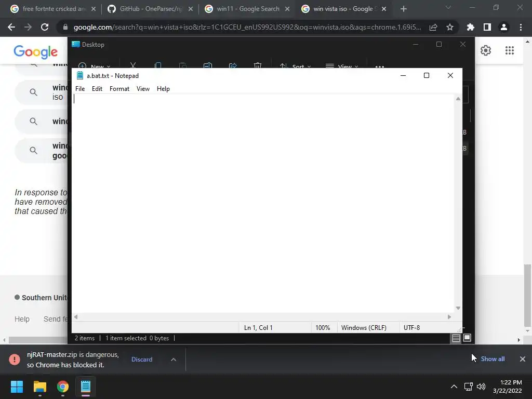
Task: Close the win11 Google Search tab
Action: click(287, 9)
